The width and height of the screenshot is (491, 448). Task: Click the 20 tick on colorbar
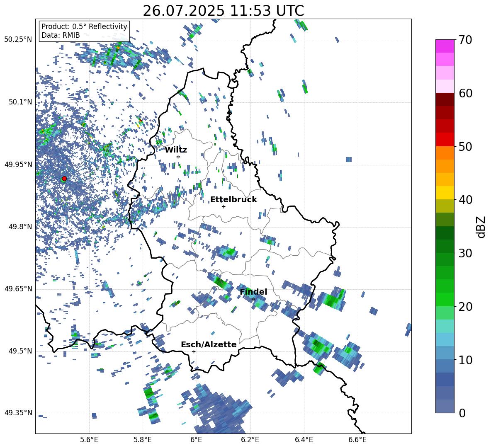[x=466, y=306]
